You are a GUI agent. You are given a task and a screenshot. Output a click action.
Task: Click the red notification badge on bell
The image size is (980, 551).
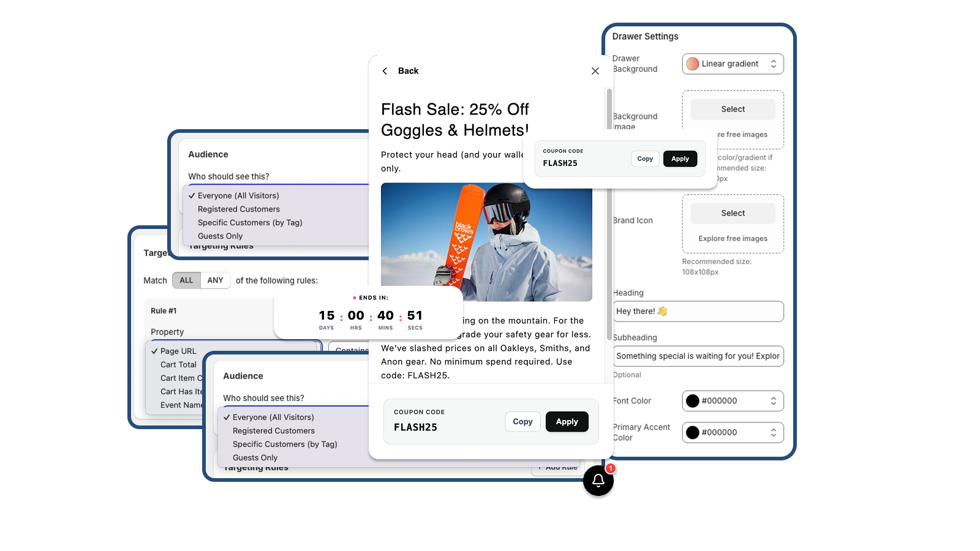point(610,468)
